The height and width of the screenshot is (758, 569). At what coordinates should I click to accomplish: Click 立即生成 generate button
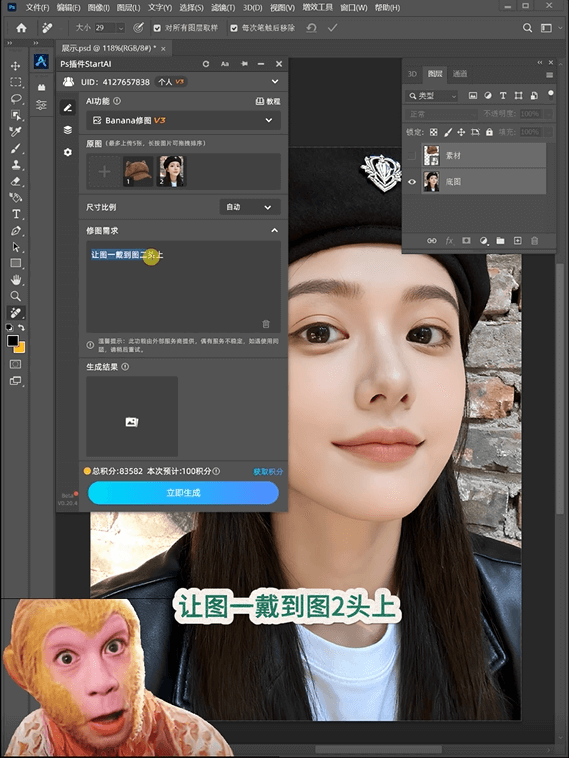(x=183, y=493)
